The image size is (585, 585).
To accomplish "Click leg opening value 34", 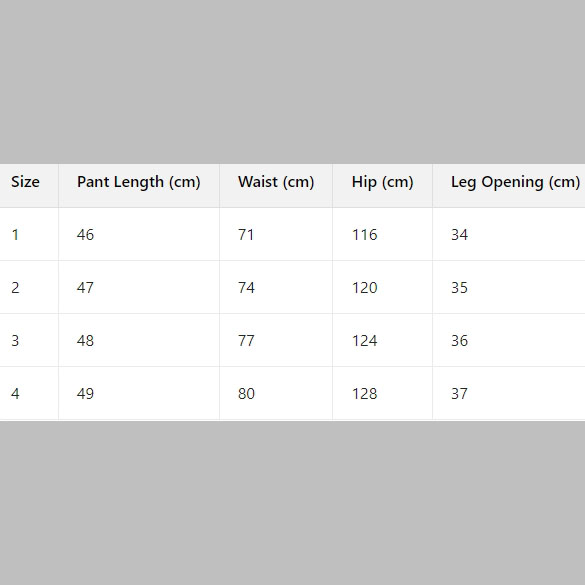I will coord(459,235).
